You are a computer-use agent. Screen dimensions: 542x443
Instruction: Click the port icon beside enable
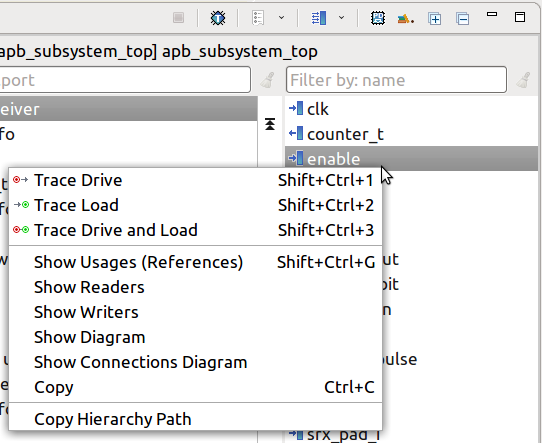[296, 158]
